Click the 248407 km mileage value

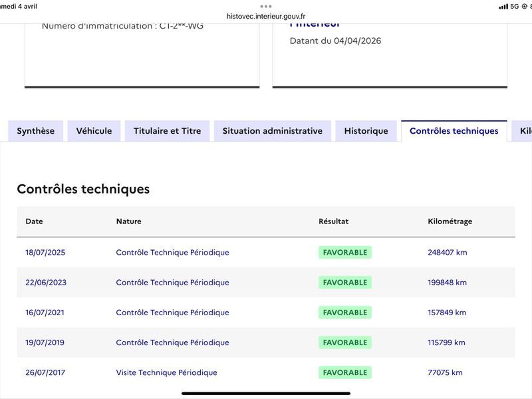pyautogui.click(x=448, y=253)
